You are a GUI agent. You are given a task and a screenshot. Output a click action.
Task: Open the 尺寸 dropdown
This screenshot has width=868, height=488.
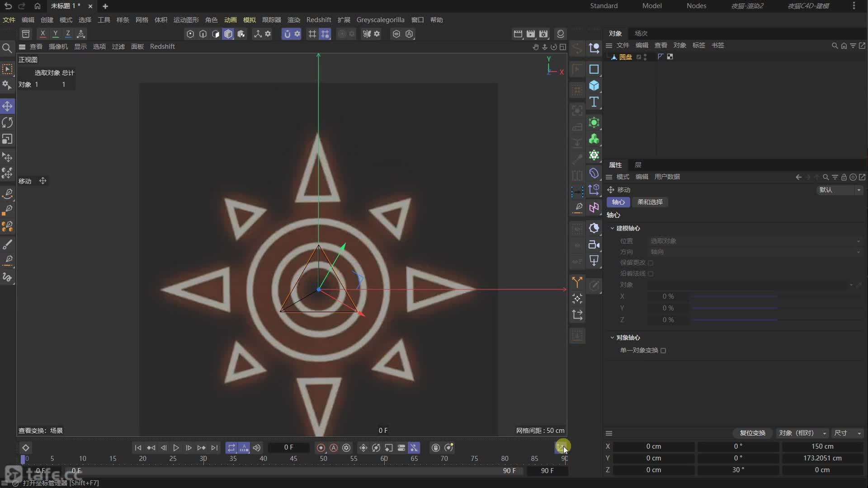[x=848, y=433]
